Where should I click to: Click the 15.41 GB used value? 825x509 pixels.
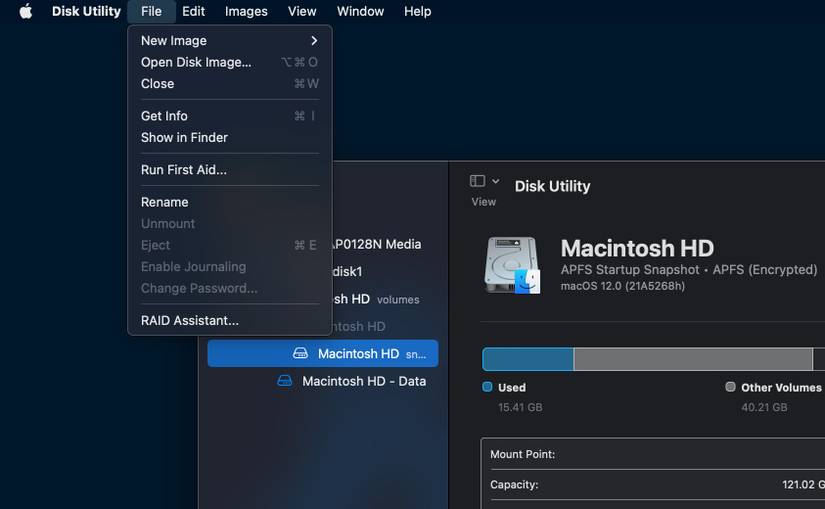click(520, 407)
